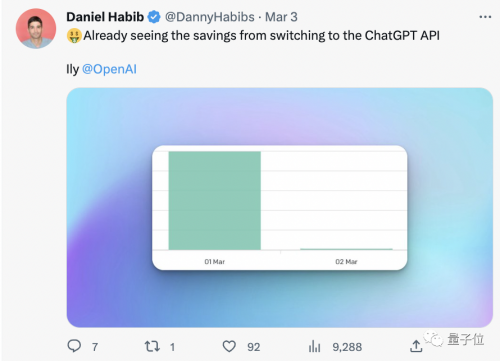Open the @DannyHabibs handle link
Viewport: 500px width, 361px height.
click(210, 17)
